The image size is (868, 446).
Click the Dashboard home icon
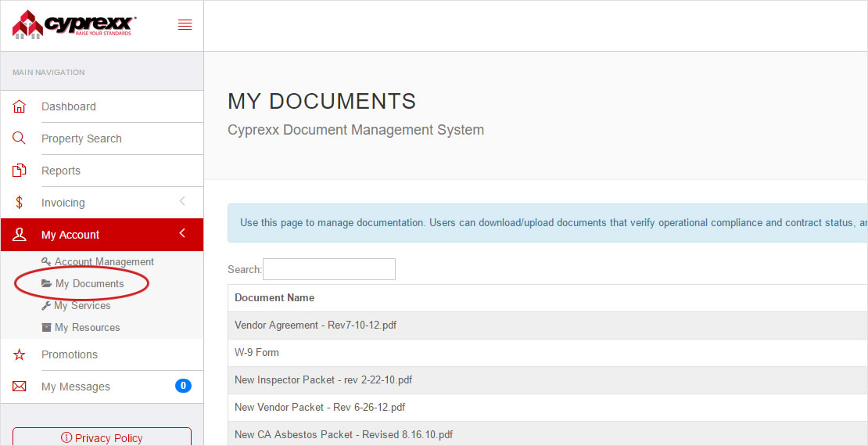point(20,106)
